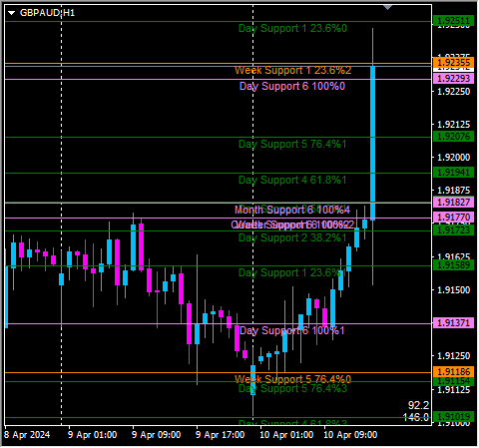Screen dimensions: 479x448
Task: Select the Day Support 1 23.6%0 label
Action: [292, 29]
